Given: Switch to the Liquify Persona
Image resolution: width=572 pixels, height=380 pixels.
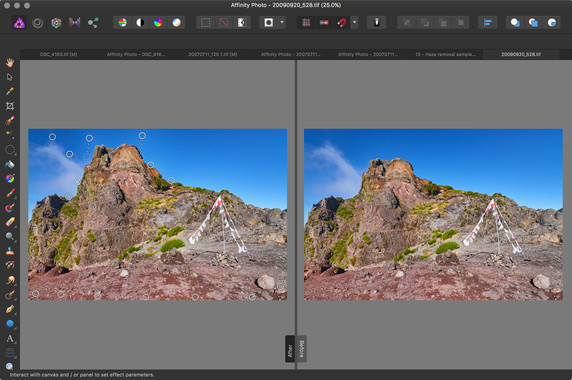Looking at the screenshot, I should pyautogui.click(x=38, y=23).
